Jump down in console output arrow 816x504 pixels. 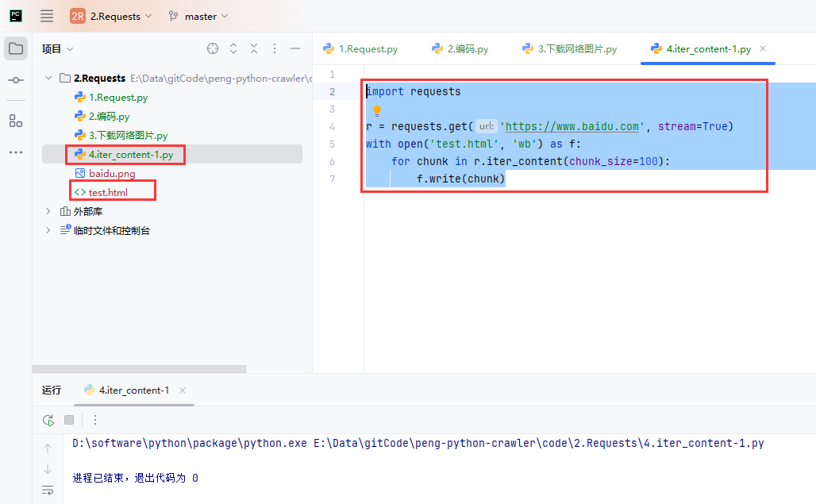click(48, 469)
